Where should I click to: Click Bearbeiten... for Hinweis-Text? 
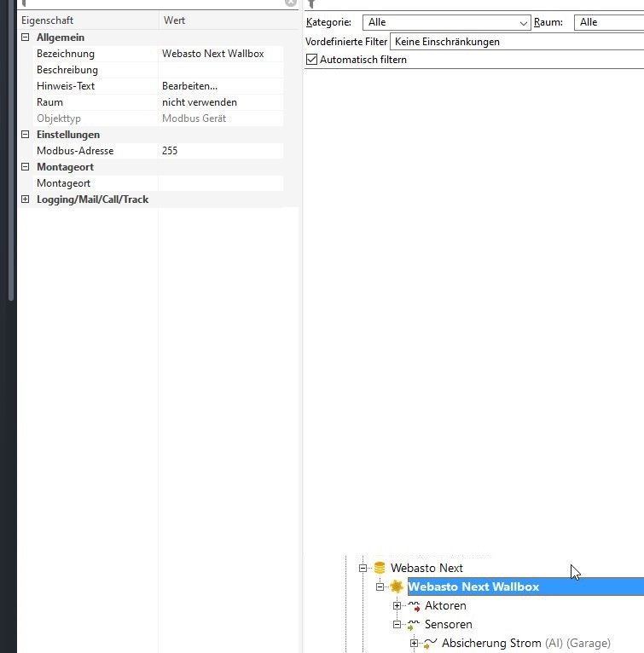(x=221, y=86)
